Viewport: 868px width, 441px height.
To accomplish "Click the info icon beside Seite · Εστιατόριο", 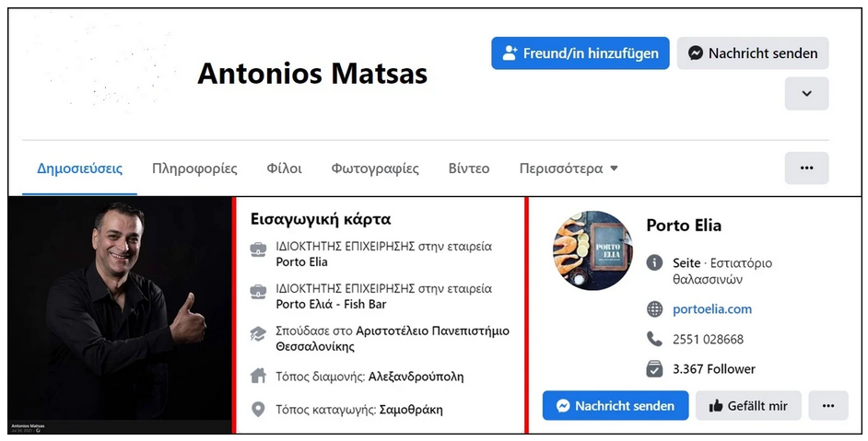I will (655, 263).
